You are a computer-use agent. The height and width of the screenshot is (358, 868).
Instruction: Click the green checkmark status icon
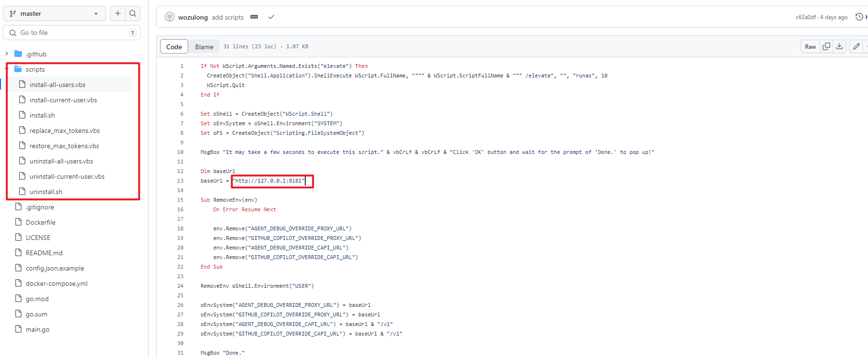pos(271,17)
